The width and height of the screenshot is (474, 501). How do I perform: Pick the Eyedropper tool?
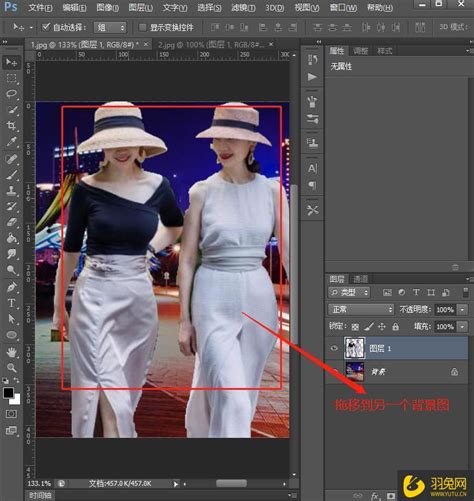point(12,141)
